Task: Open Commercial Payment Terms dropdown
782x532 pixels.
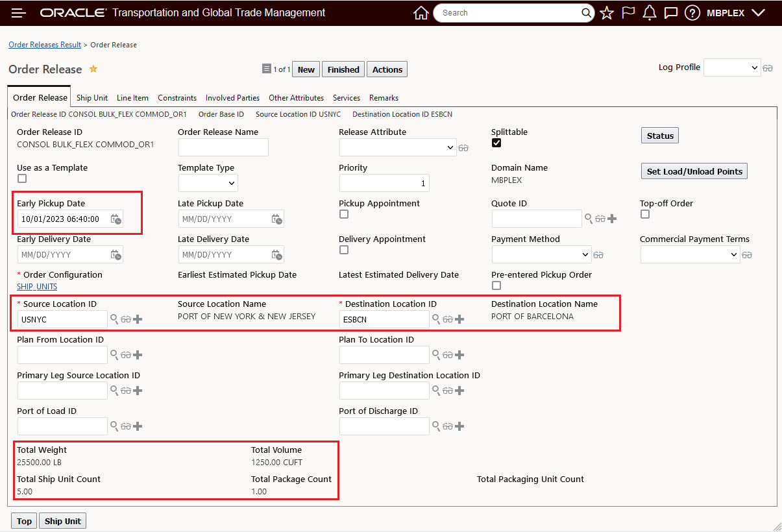Action: click(690, 254)
